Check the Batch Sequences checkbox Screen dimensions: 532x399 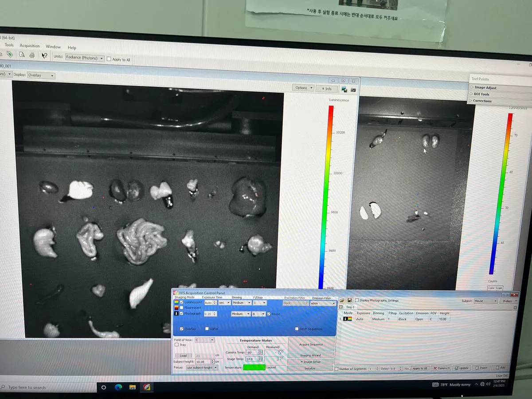(x=297, y=329)
